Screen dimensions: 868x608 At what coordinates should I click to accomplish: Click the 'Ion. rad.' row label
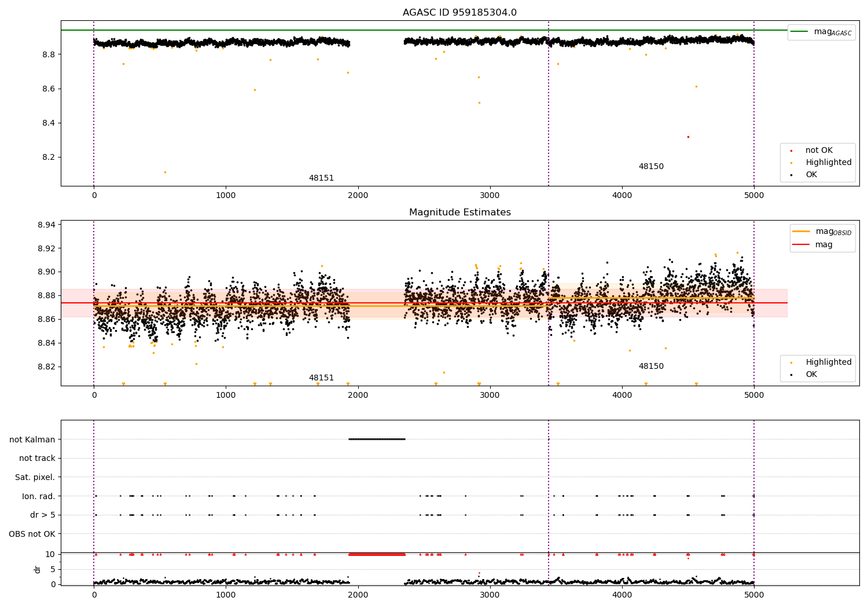(x=38, y=496)
